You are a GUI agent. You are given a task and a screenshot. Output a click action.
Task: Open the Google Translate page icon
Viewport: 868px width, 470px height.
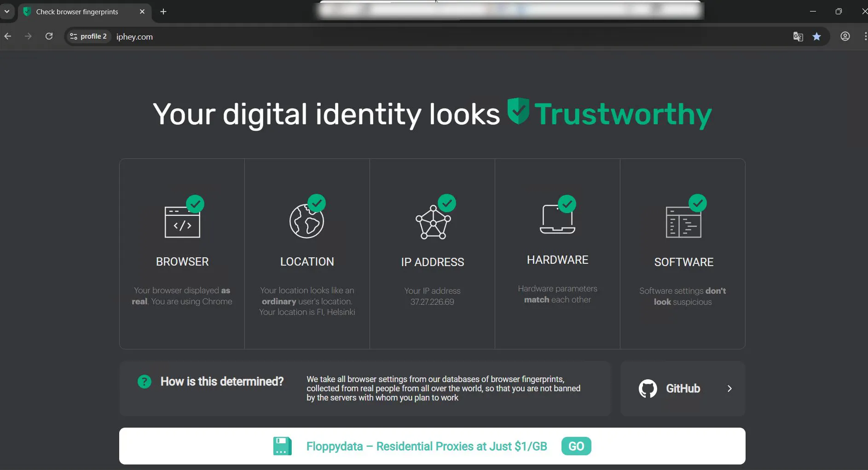click(x=798, y=36)
